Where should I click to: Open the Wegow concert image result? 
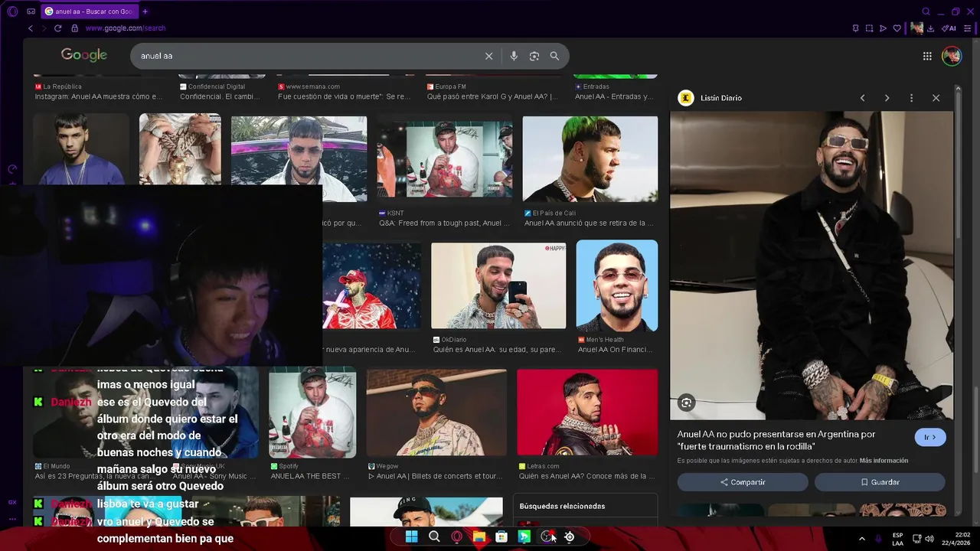[436, 412]
